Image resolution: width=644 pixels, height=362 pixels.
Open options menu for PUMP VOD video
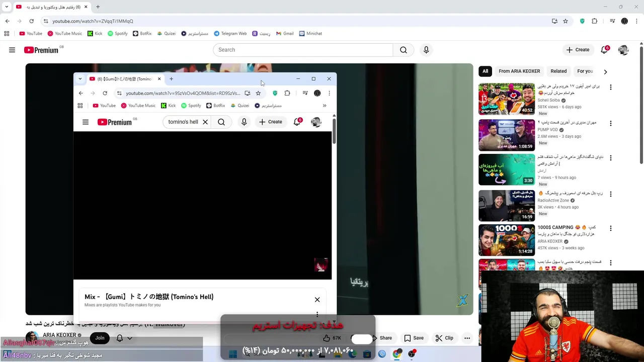610,123
